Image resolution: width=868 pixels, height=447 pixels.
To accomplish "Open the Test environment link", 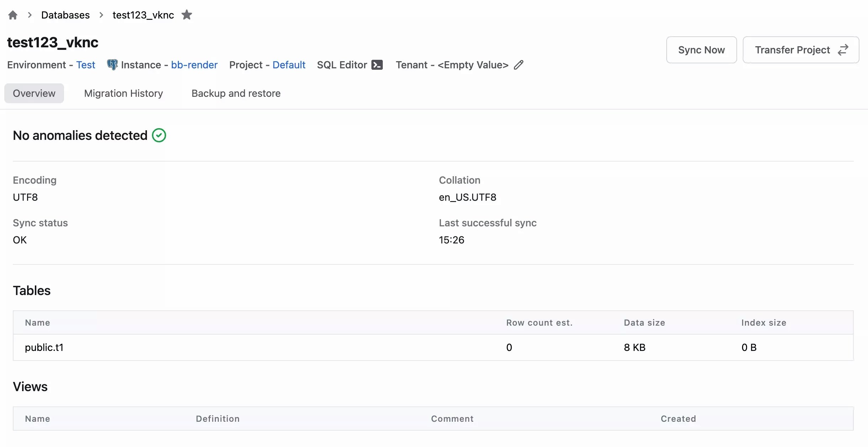I will [x=86, y=65].
